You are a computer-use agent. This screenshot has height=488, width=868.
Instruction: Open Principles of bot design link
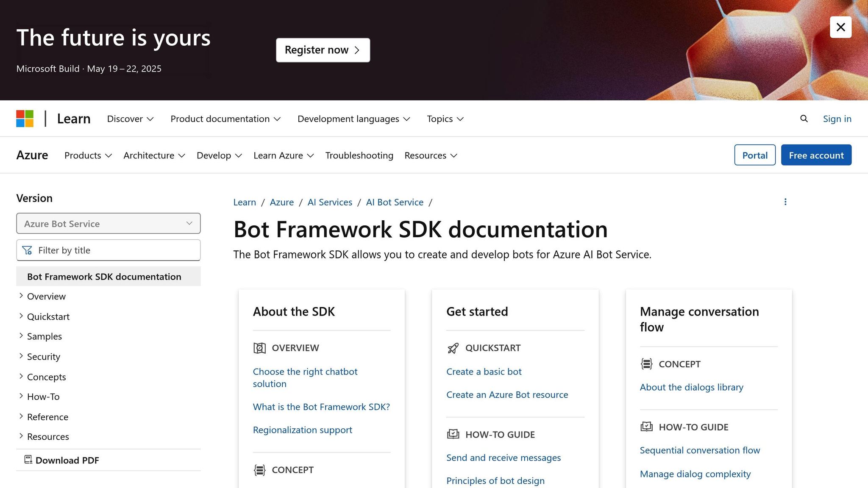coord(495,480)
